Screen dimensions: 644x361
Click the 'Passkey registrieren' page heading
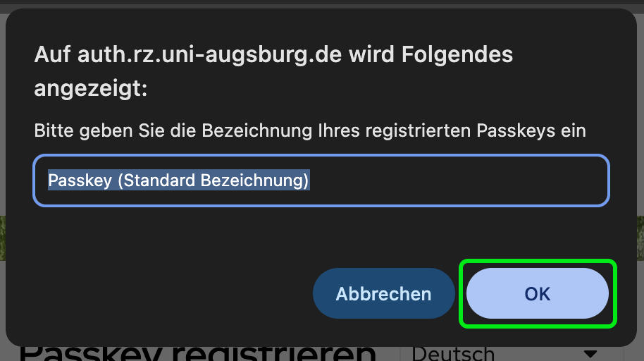coord(197,354)
